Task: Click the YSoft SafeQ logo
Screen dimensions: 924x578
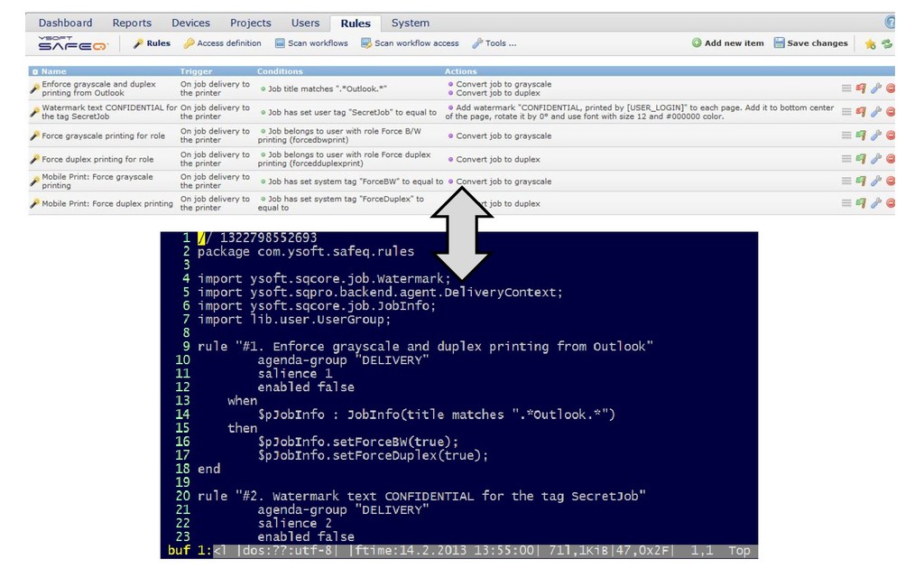Action: point(72,43)
